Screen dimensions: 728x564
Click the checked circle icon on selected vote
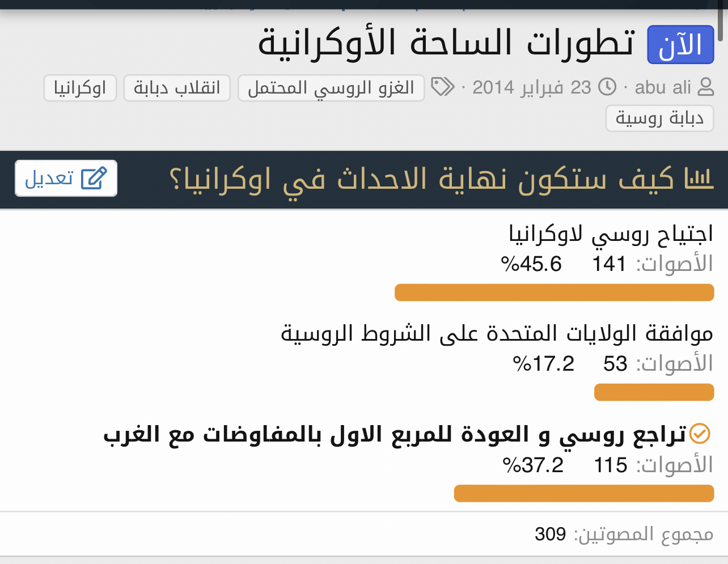[700, 434]
